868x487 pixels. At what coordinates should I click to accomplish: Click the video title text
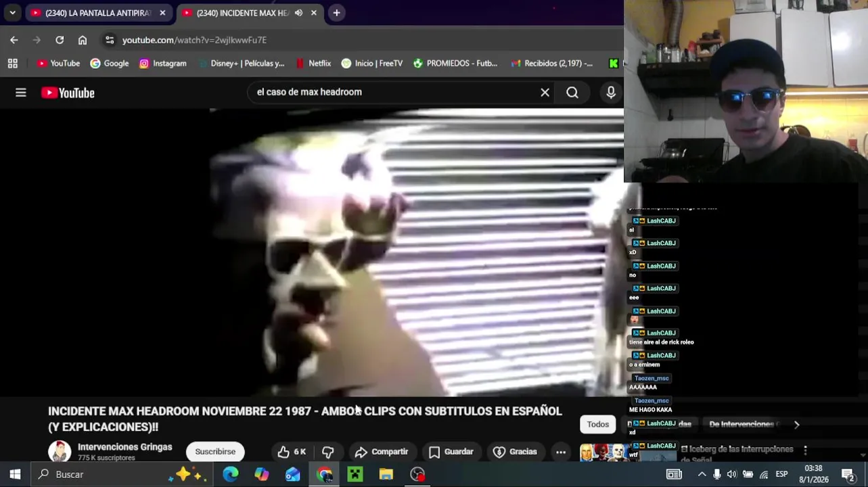coord(305,419)
